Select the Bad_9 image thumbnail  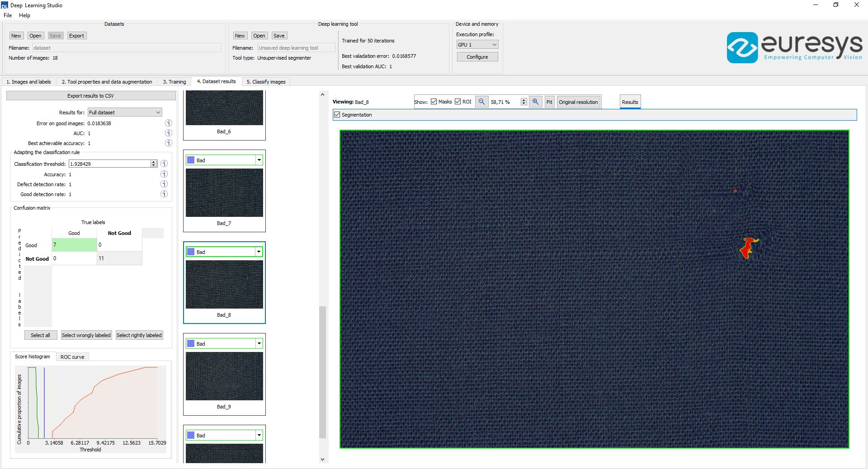click(x=224, y=376)
